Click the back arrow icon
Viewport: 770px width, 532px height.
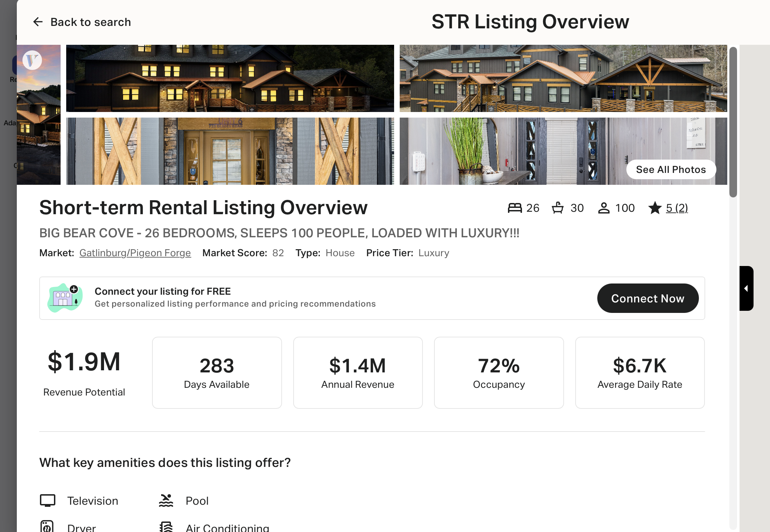pyautogui.click(x=38, y=22)
